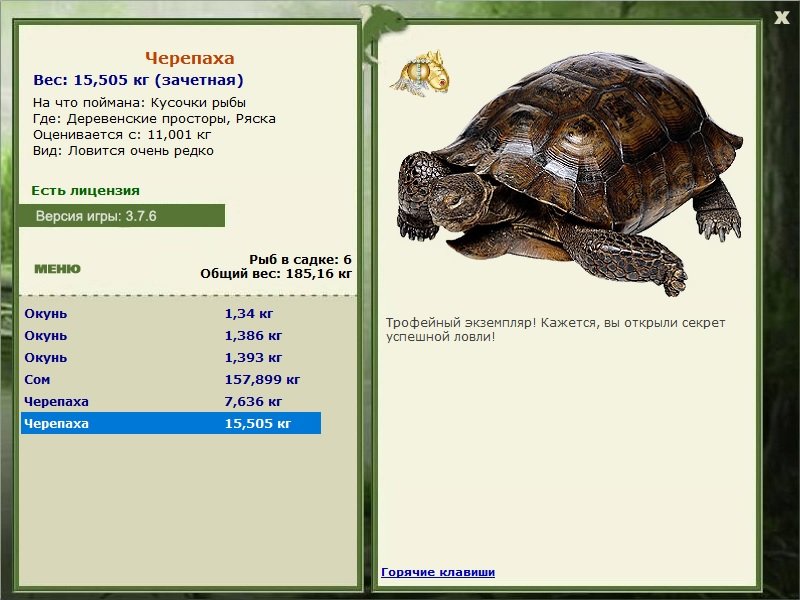
Task: Click the Рыб в садке: 6 text
Action: [301, 260]
